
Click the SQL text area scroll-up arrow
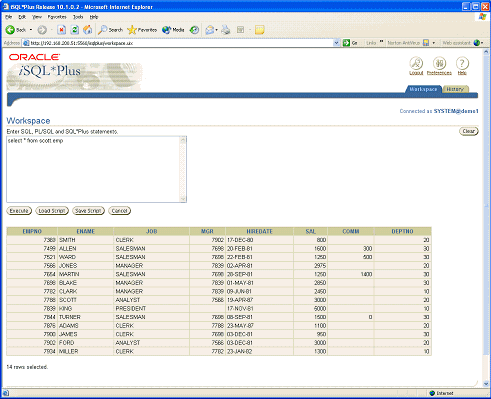point(183,140)
